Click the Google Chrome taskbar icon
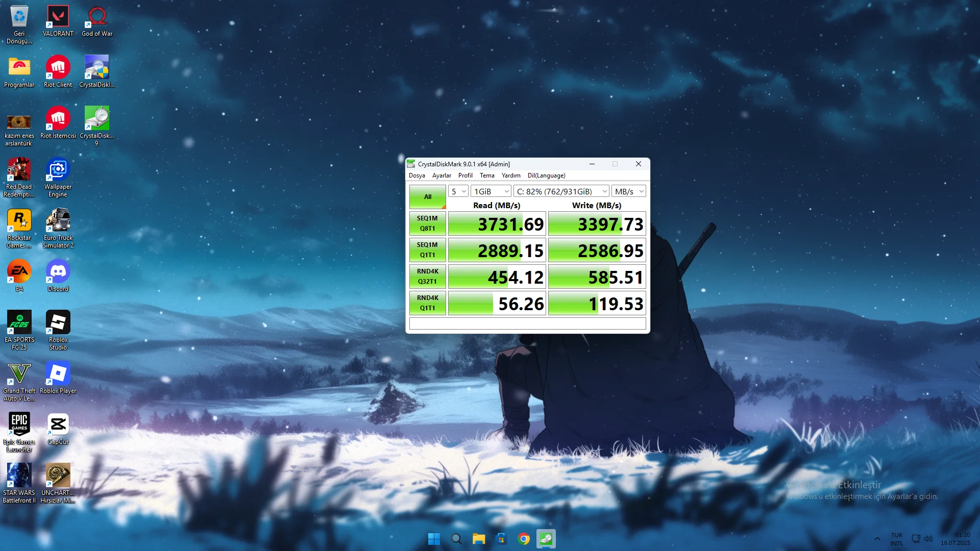This screenshot has width=980, height=551. coord(523,539)
